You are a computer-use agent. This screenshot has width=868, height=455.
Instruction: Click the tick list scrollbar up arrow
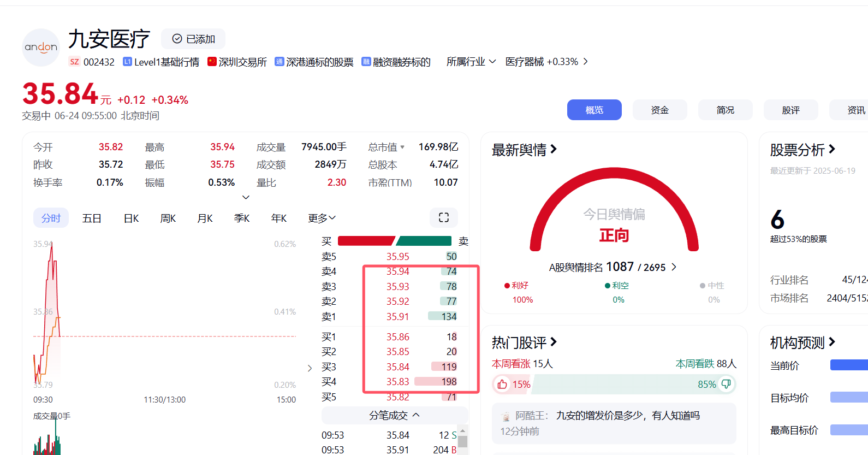point(462,430)
